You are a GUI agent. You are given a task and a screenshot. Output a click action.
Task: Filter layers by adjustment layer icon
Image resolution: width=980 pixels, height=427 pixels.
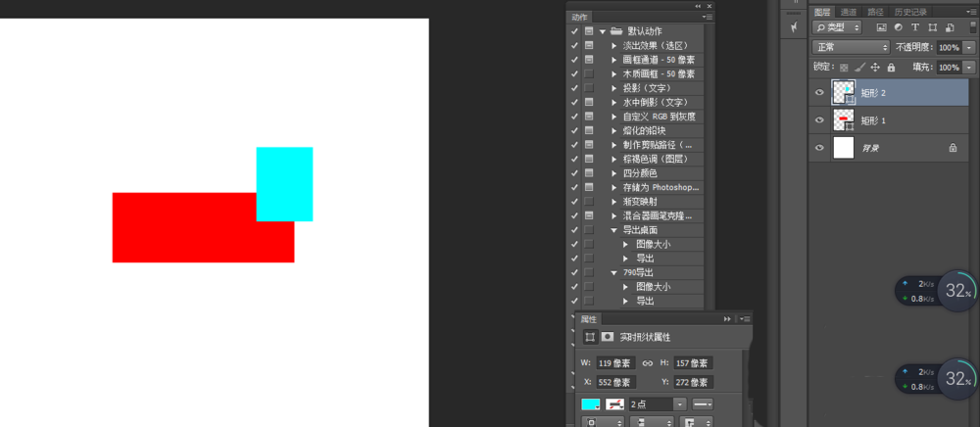click(x=898, y=27)
